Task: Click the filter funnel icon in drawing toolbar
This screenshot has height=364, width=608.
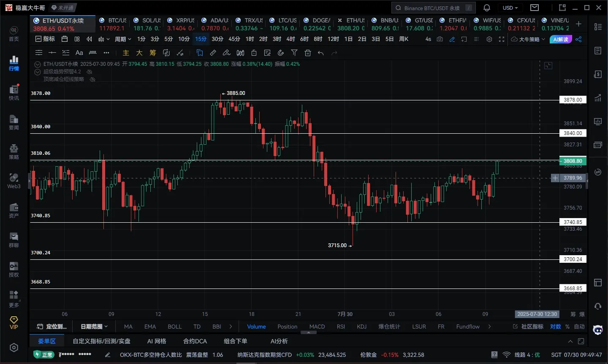Action: tap(294, 53)
